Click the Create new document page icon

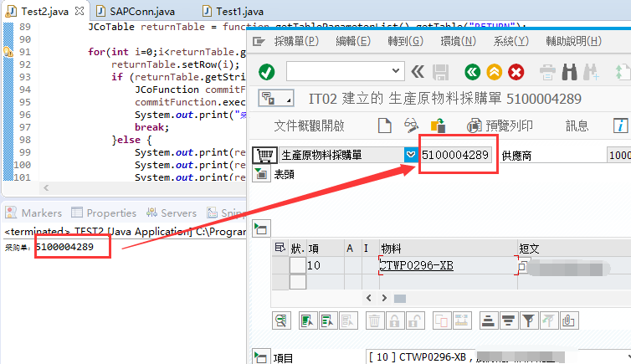coord(385,126)
